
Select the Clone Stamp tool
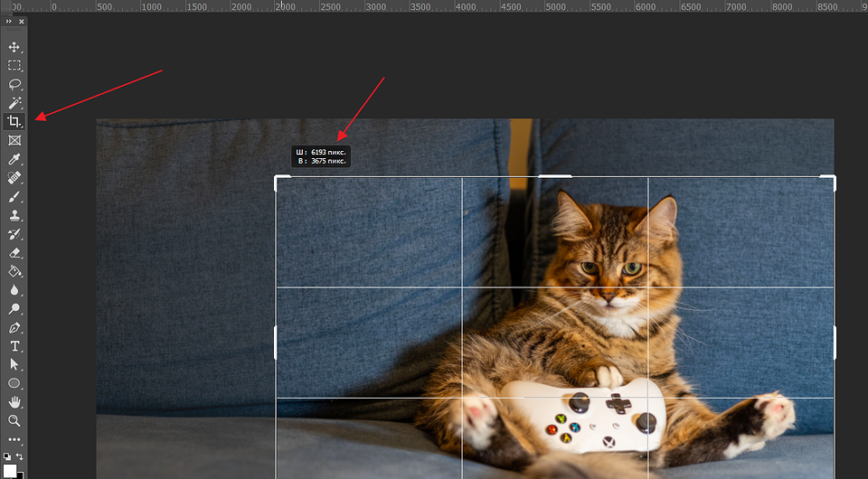14,216
